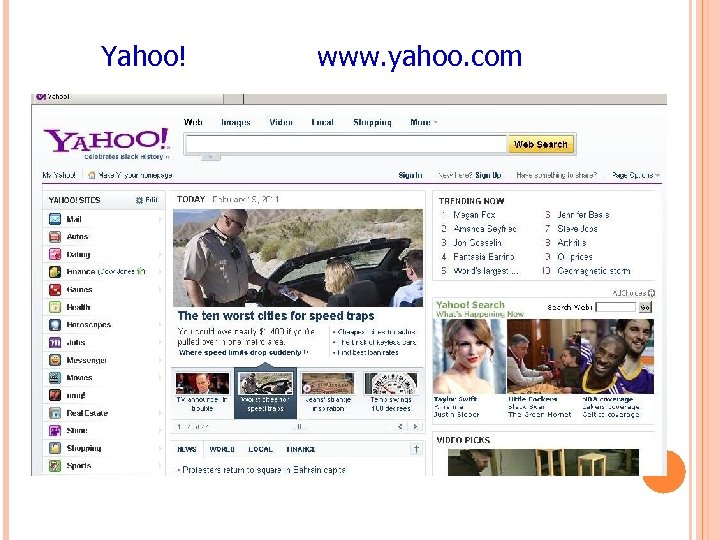Expand the Real Estate row arrow
Viewport: 720px width, 540px height.
click(160, 413)
